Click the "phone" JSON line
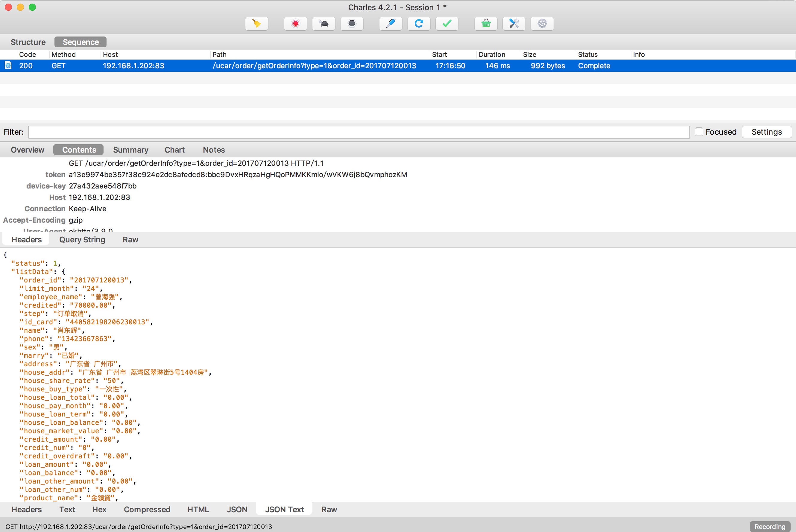Image resolution: width=796 pixels, height=532 pixels. (68, 339)
